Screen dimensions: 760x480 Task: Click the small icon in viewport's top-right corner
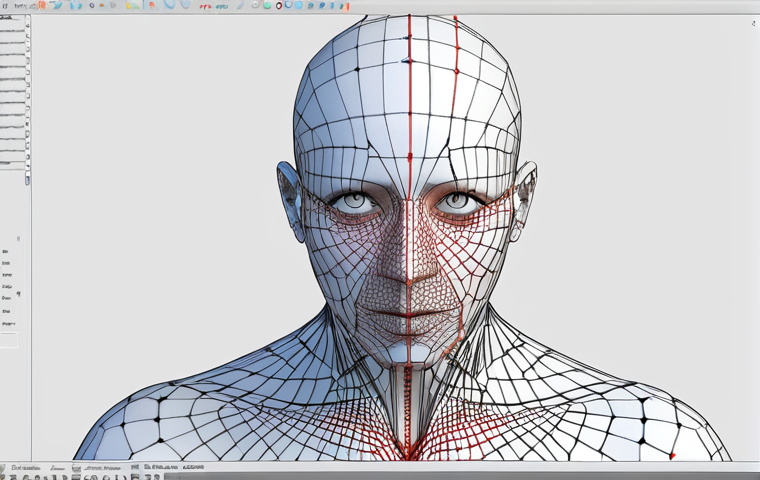754,23
